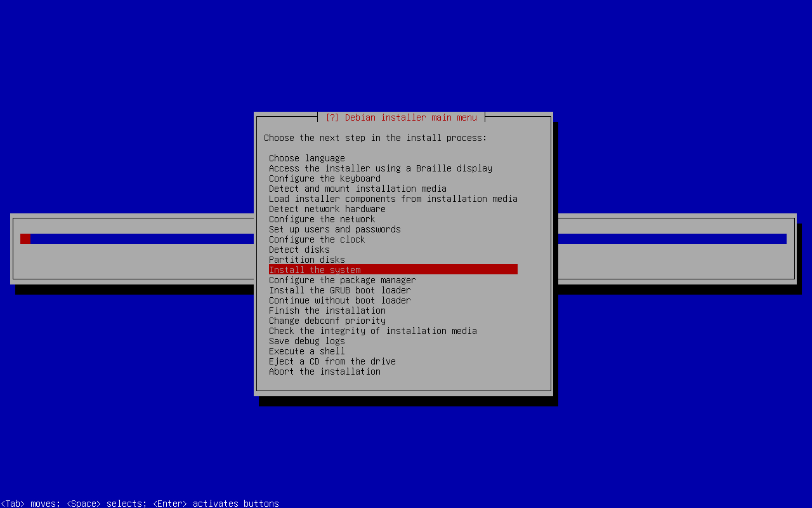812x508 pixels.
Task: Open 'Configure the network' step
Action: [x=322, y=219]
